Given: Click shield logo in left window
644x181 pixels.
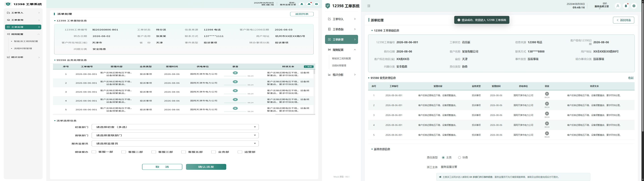Looking at the screenshot, I should [8, 4].
